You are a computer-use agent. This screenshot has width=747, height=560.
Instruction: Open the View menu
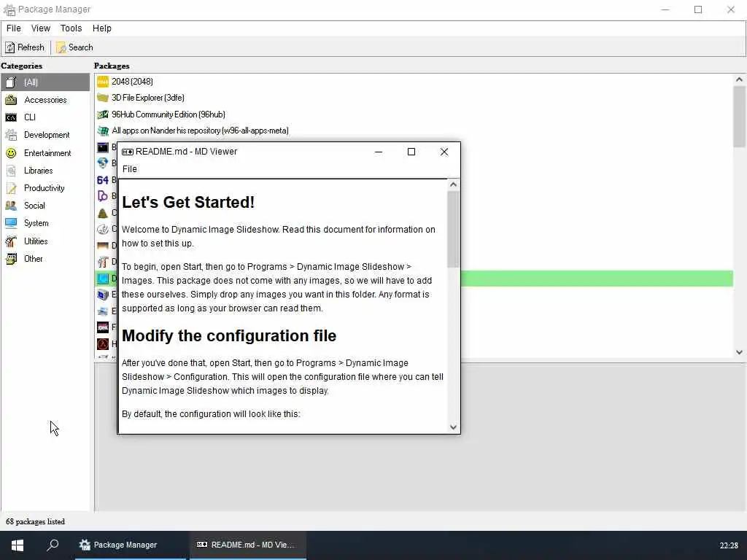41,28
